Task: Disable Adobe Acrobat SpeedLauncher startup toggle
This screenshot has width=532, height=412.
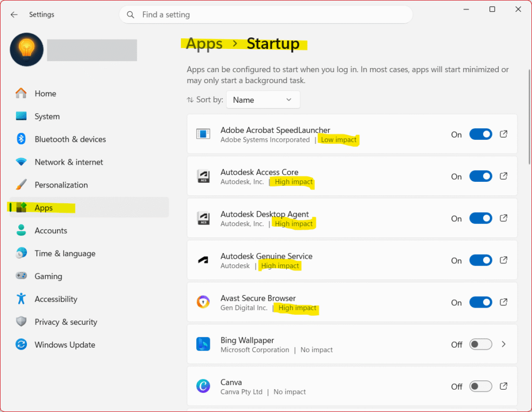Action: [x=481, y=135]
